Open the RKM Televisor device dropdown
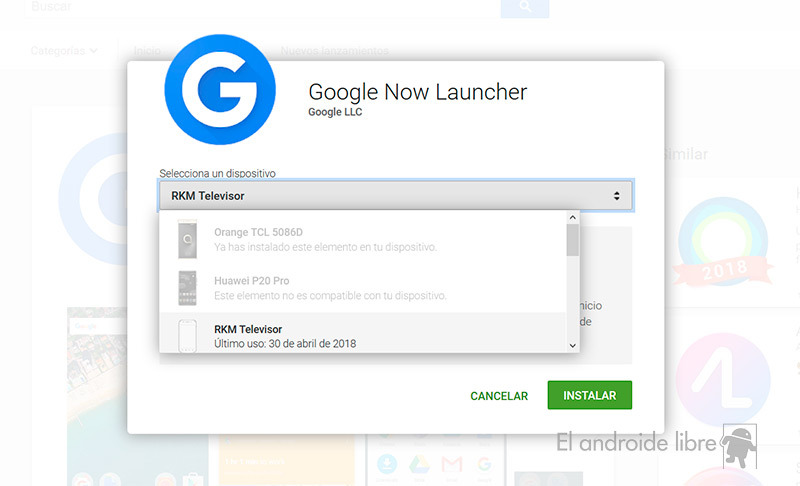800x486 pixels. pyautogui.click(x=395, y=195)
